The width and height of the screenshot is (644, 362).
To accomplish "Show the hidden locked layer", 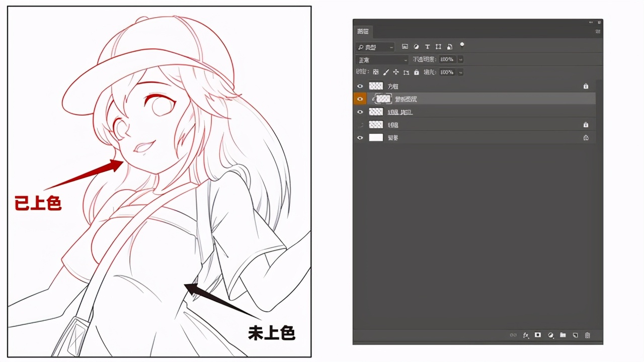I will [x=360, y=125].
